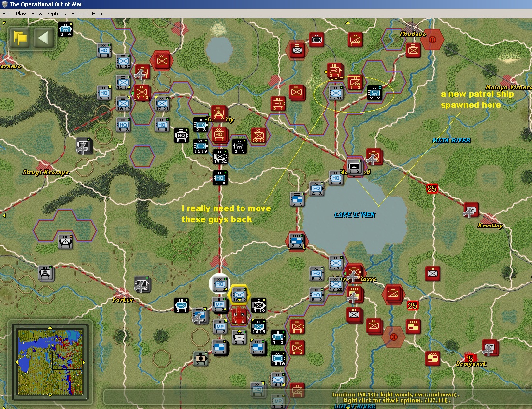Select red infantry unit 9 12

(x=142, y=93)
